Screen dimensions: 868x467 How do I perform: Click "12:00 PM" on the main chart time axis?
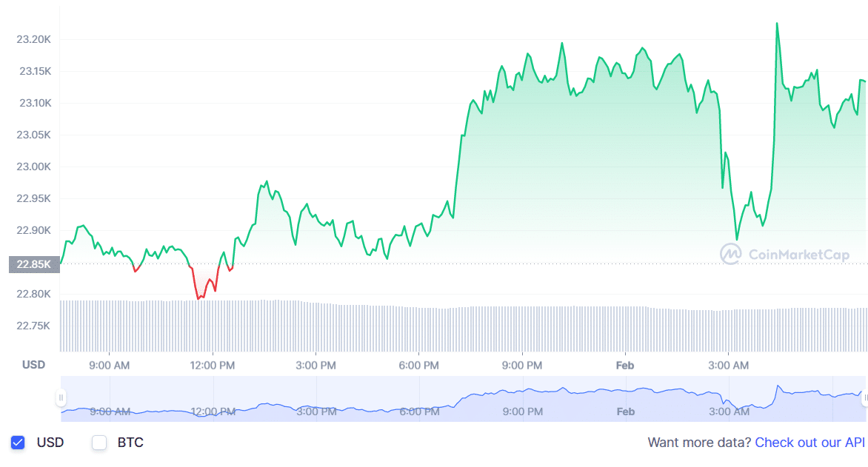[x=213, y=366]
